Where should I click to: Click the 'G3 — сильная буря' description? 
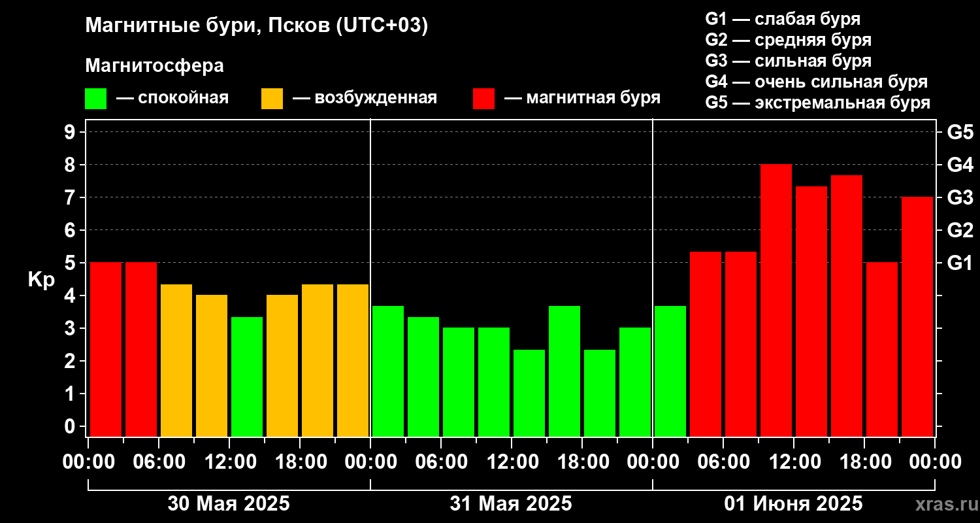pos(788,61)
